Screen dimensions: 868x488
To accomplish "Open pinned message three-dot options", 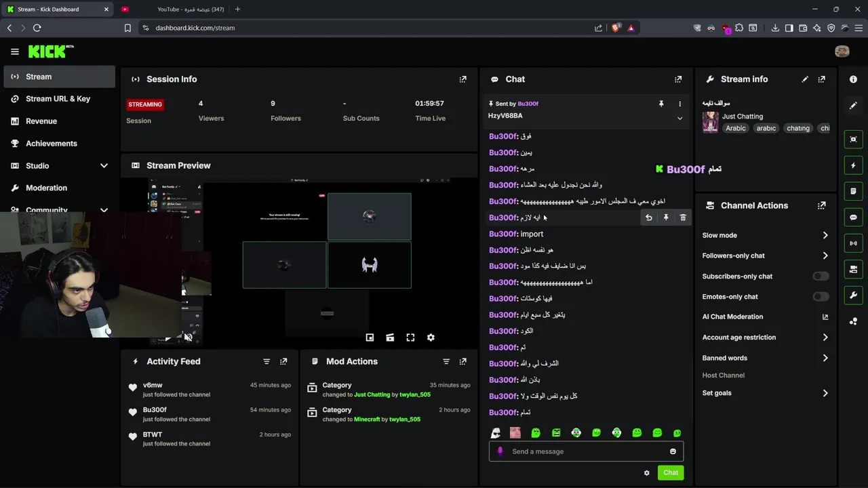I will [x=679, y=104].
